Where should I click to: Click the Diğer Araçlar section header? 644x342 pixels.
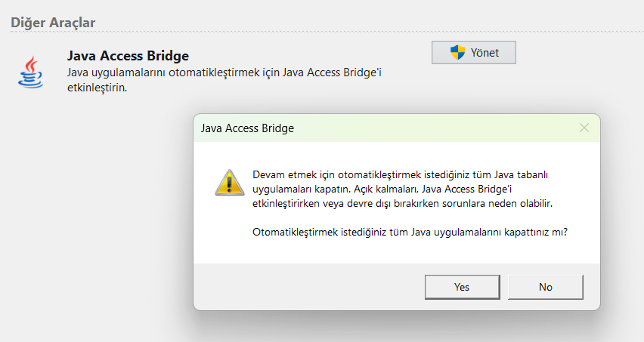point(52,22)
